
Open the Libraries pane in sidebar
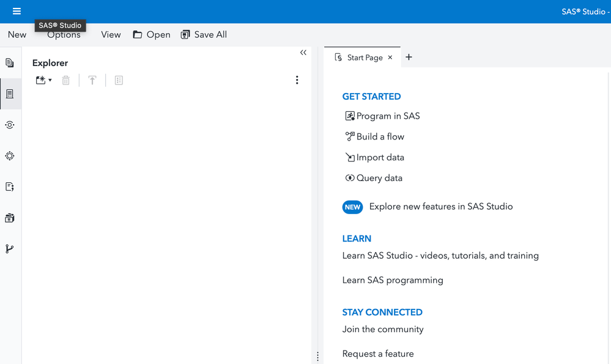click(10, 218)
